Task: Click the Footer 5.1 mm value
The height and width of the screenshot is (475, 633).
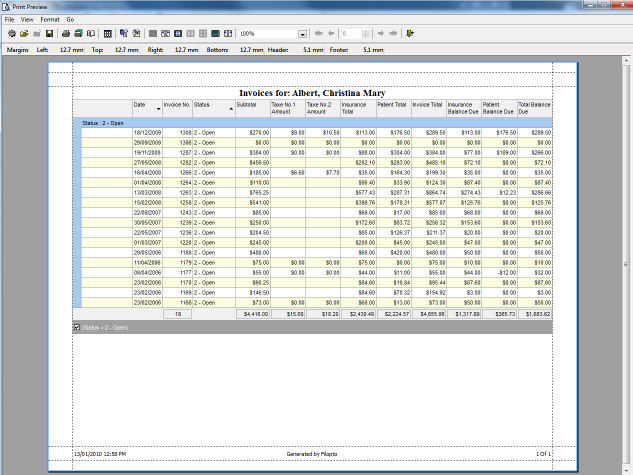Action: [x=373, y=50]
